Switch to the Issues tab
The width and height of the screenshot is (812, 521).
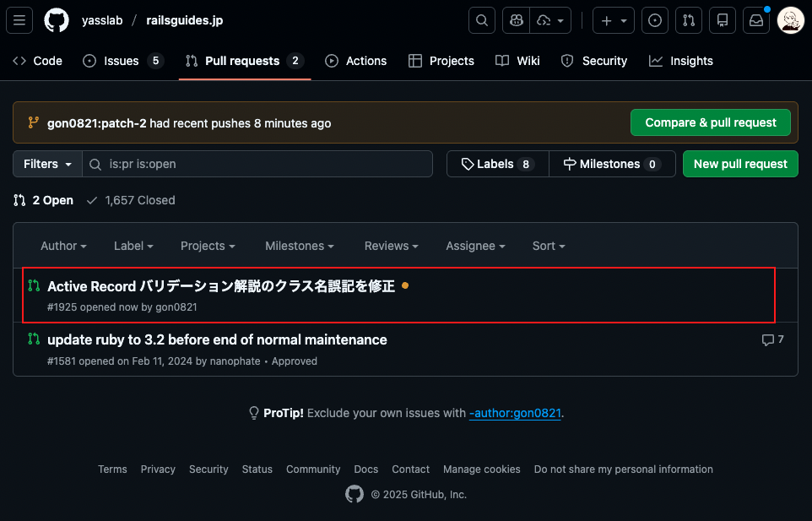click(123, 61)
